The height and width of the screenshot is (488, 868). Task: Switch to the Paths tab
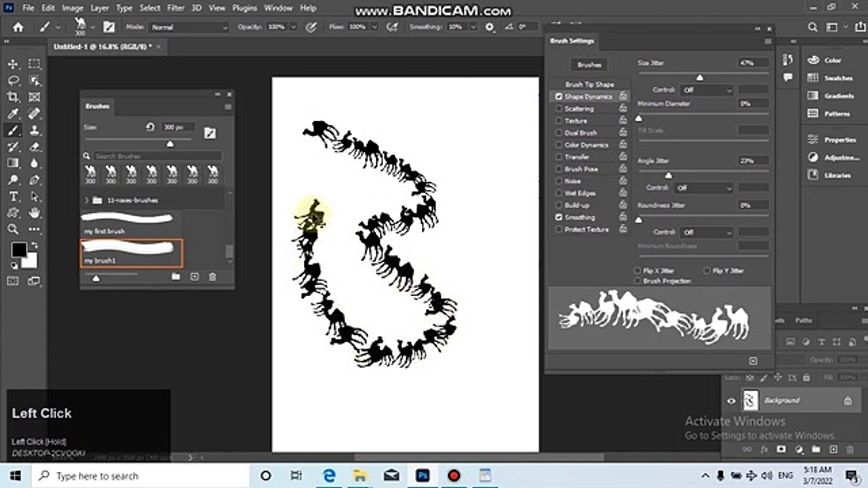[x=803, y=321]
